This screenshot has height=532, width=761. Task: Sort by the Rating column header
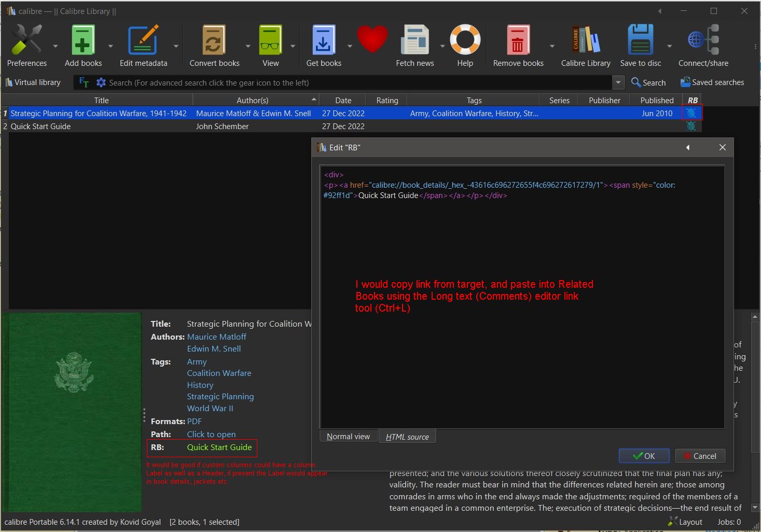click(387, 100)
